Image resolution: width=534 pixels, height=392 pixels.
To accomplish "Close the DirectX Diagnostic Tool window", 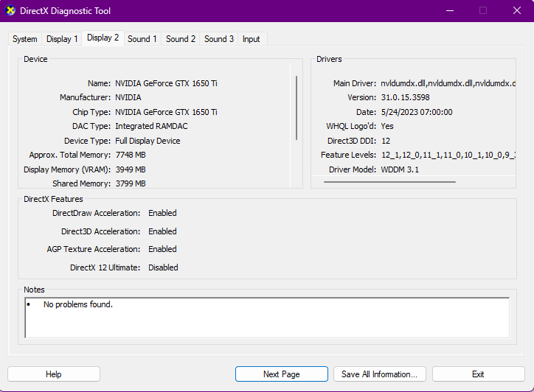I will pyautogui.click(x=516, y=10).
